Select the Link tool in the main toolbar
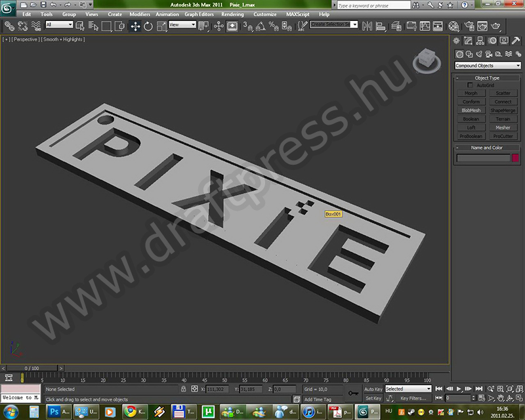The height and width of the screenshot is (420, 525). click(x=9, y=26)
